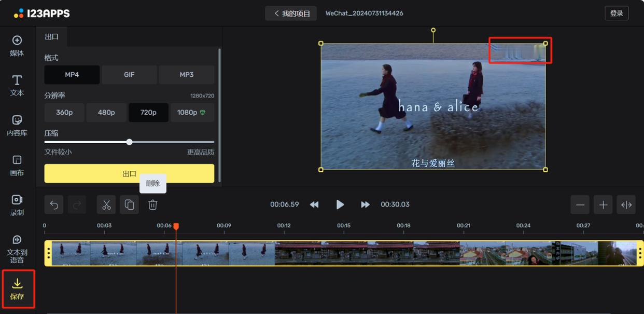Open the 媒体 (Media) panel
This screenshot has height=314, width=644.
[17, 46]
